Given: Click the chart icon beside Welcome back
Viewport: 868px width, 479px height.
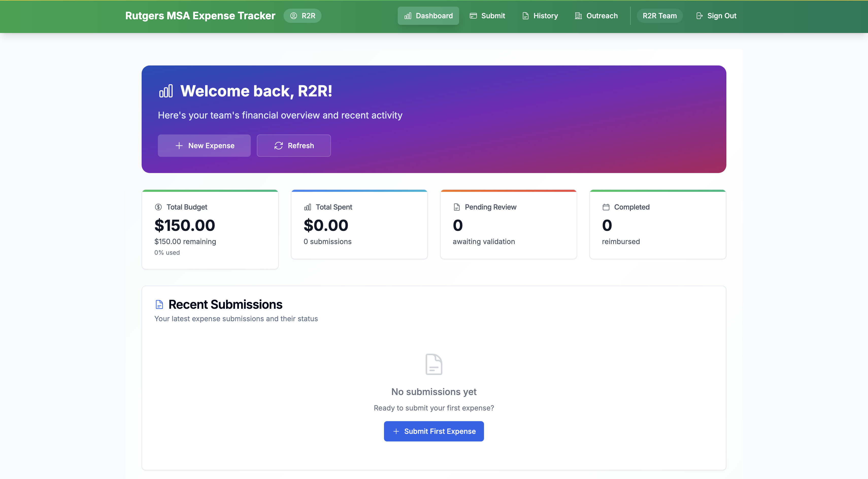Looking at the screenshot, I should pos(166,91).
